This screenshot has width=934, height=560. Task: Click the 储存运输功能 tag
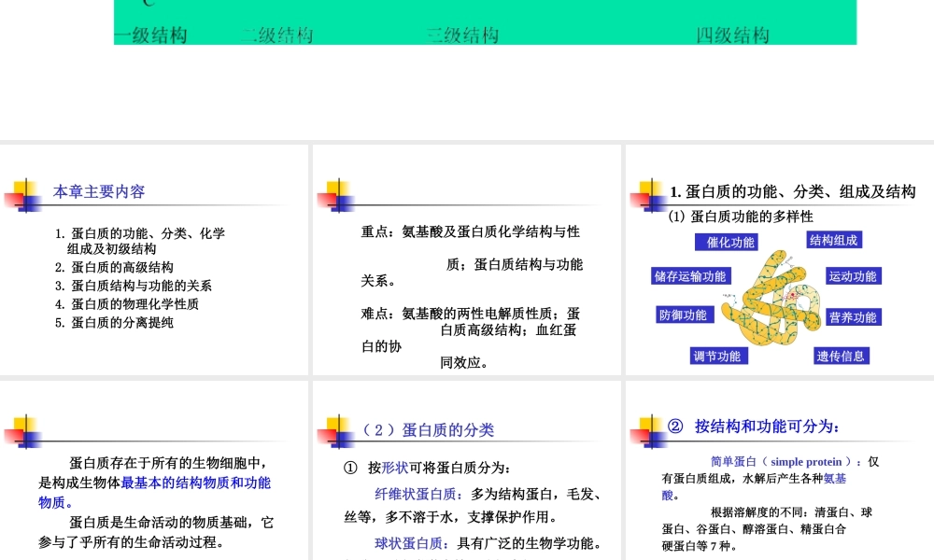click(x=690, y=276)
